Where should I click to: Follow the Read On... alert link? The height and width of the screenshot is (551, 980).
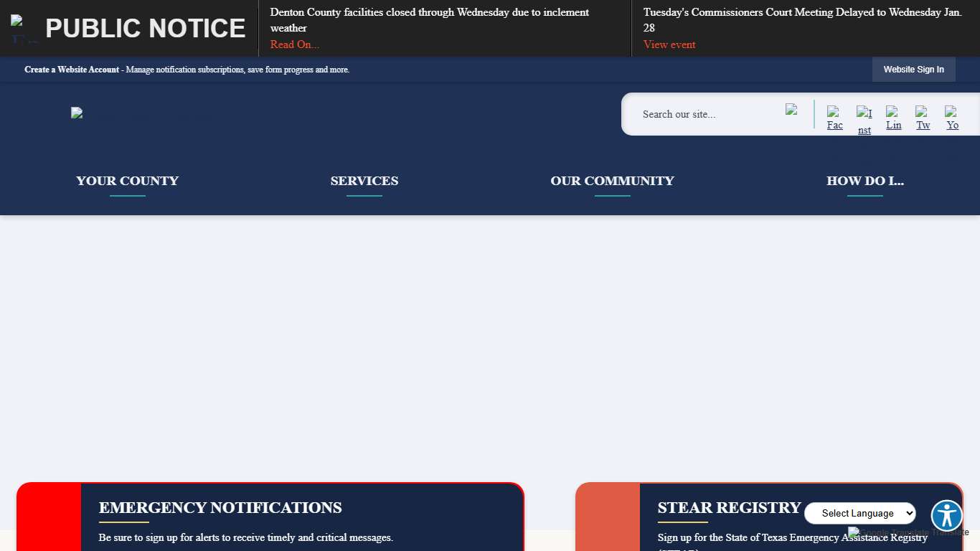click(294, 44)
